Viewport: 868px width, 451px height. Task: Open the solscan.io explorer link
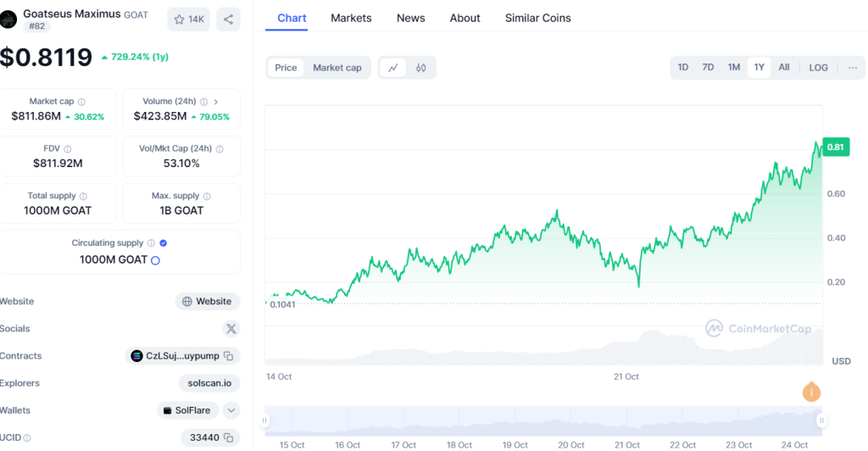click(x=210, y=383)
